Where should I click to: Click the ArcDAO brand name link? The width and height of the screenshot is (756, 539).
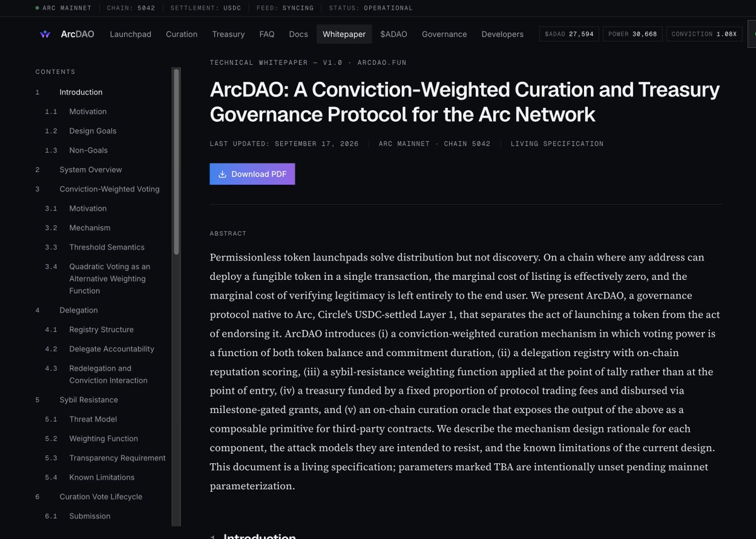(x=77, y=34)
